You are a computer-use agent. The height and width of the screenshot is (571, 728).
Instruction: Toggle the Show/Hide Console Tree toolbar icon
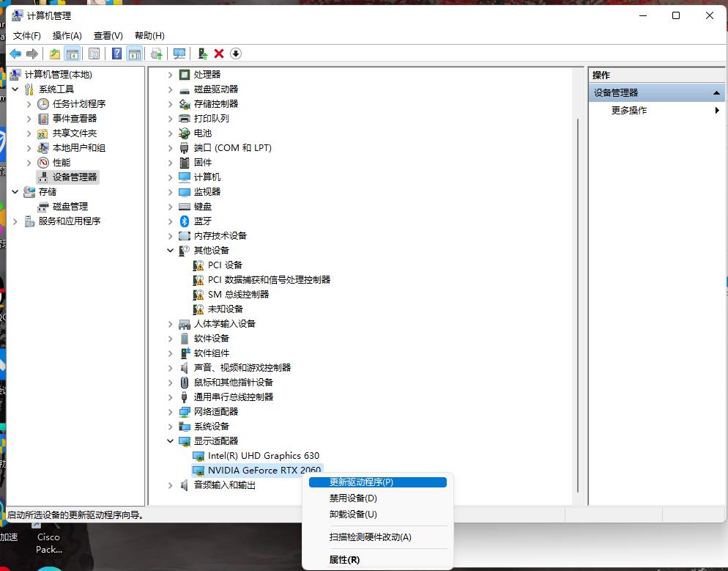[72, 54]
